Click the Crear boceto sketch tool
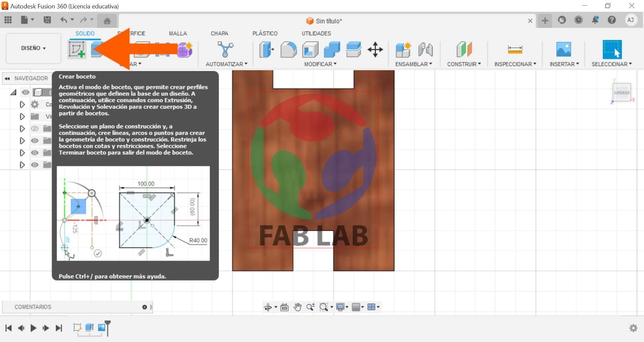This screenshot has height=342, width=644. (77, 50)
